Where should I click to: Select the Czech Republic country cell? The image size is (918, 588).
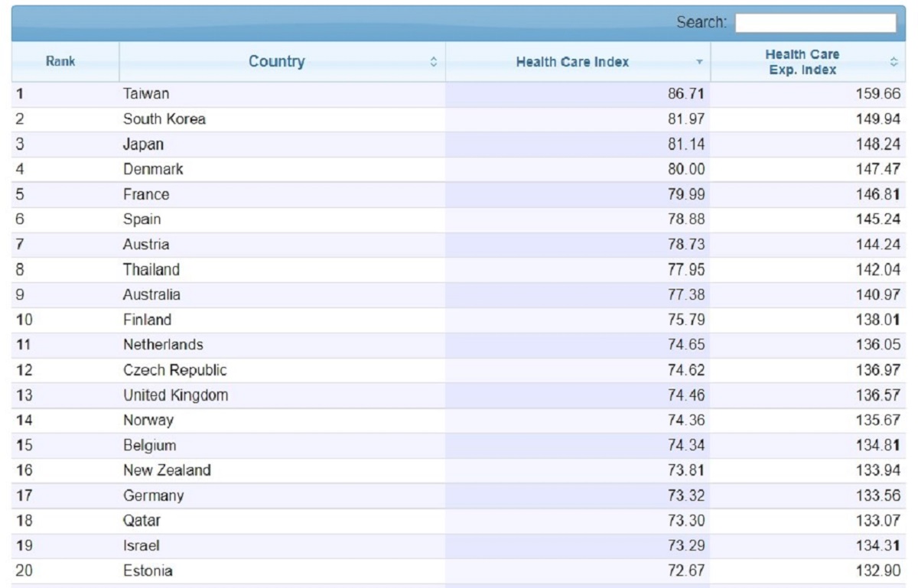click(175, 370)
